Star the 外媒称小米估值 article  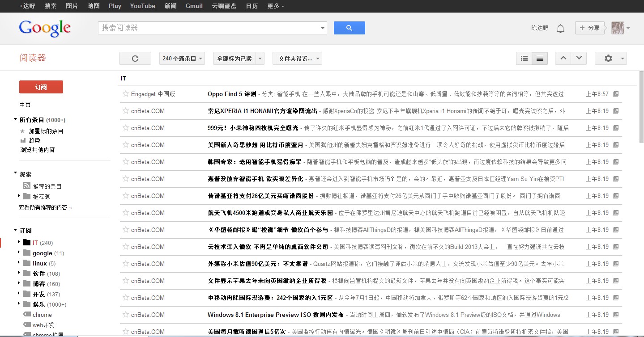(126, 264)
